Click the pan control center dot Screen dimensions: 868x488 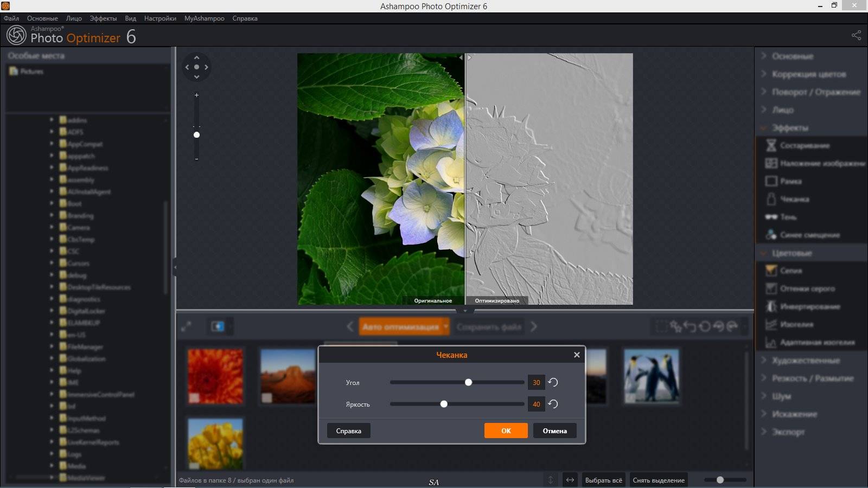[x=196, y=67]
